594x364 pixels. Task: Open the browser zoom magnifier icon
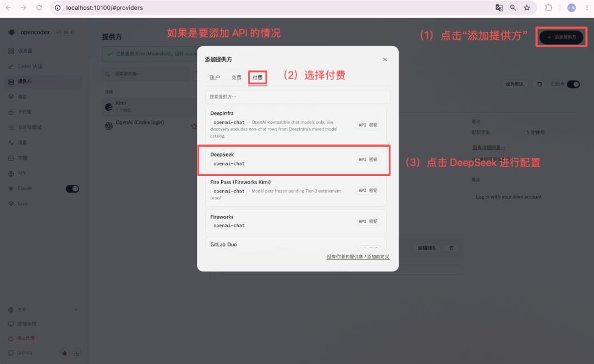[x=513, y=8]
